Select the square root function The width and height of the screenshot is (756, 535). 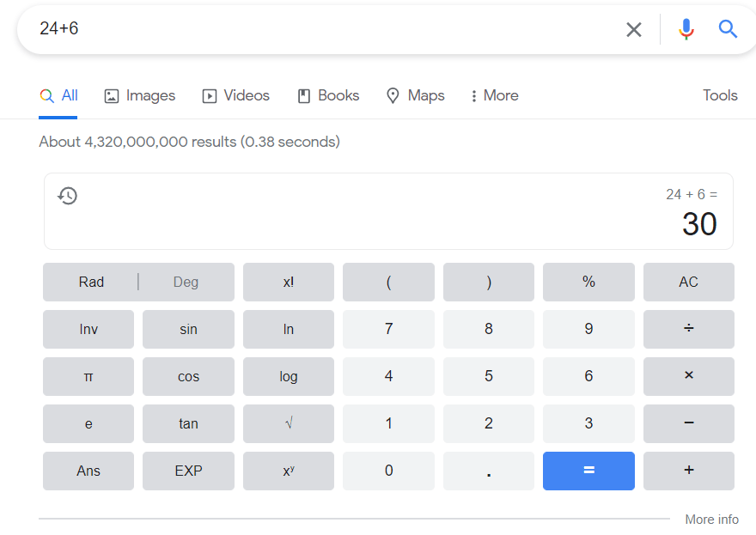(288, 423)
